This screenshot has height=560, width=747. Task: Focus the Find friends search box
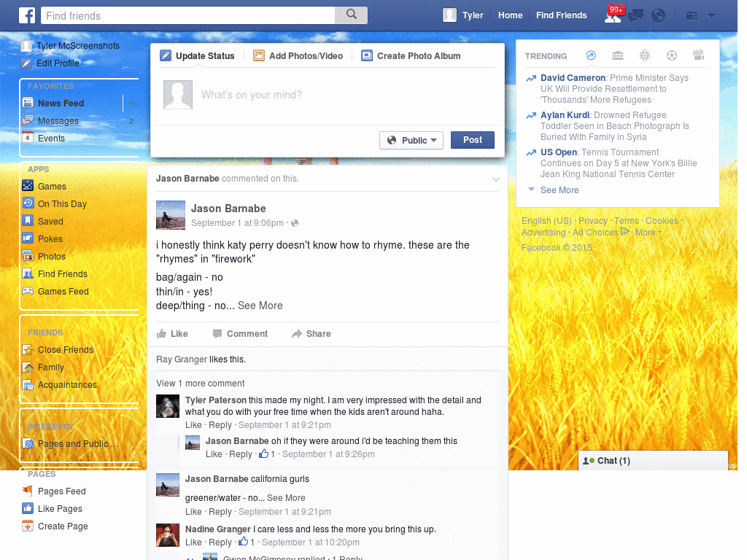click(188, 16)
